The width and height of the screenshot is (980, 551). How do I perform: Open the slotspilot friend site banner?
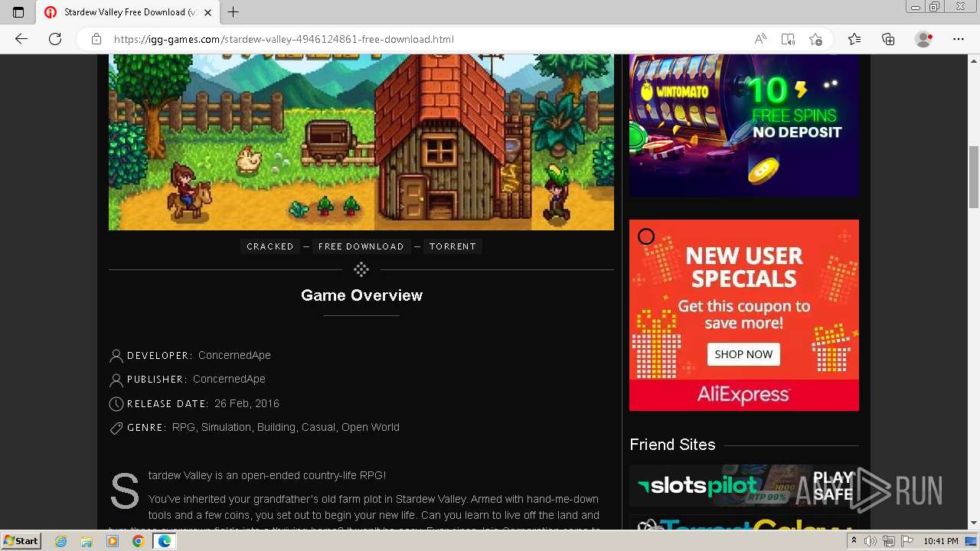coord(744,485)
